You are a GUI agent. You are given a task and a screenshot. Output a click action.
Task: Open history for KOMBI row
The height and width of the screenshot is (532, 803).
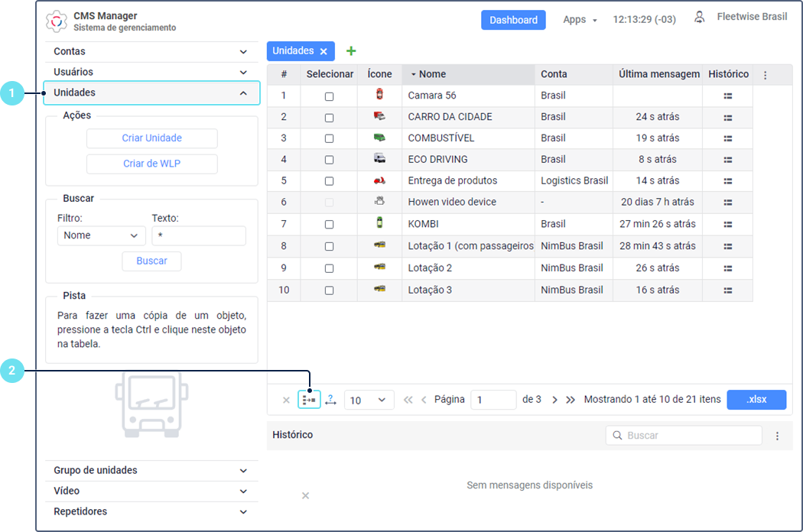[x=728, y=224]
